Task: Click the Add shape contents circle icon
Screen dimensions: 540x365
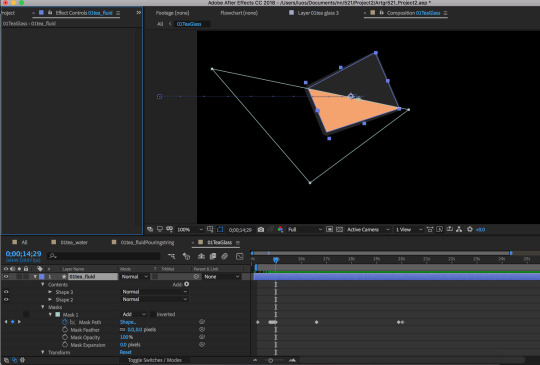Action: coord(186,284)
